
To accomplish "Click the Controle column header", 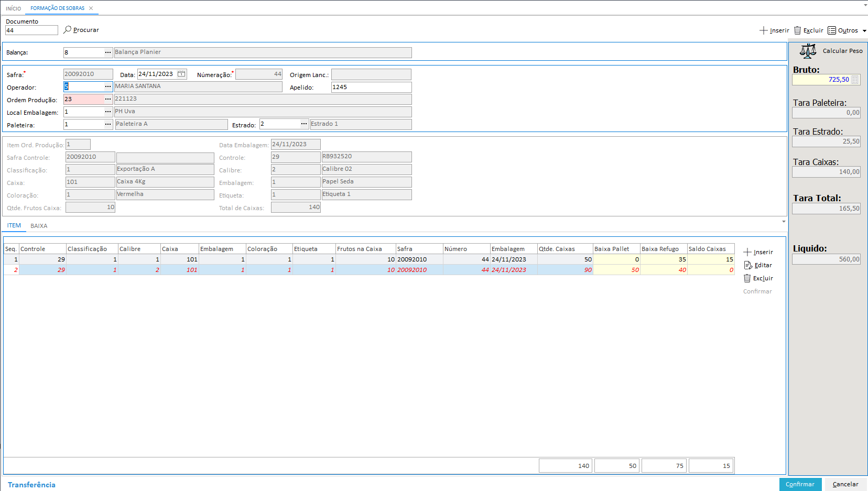I will click(42, 249).
